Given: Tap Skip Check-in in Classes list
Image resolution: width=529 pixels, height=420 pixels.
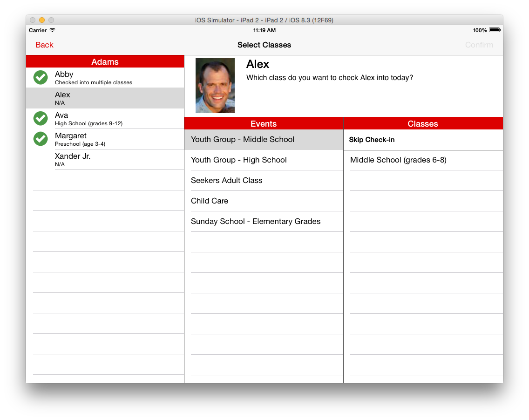Looking at the screenshot, I should [372, 140].
